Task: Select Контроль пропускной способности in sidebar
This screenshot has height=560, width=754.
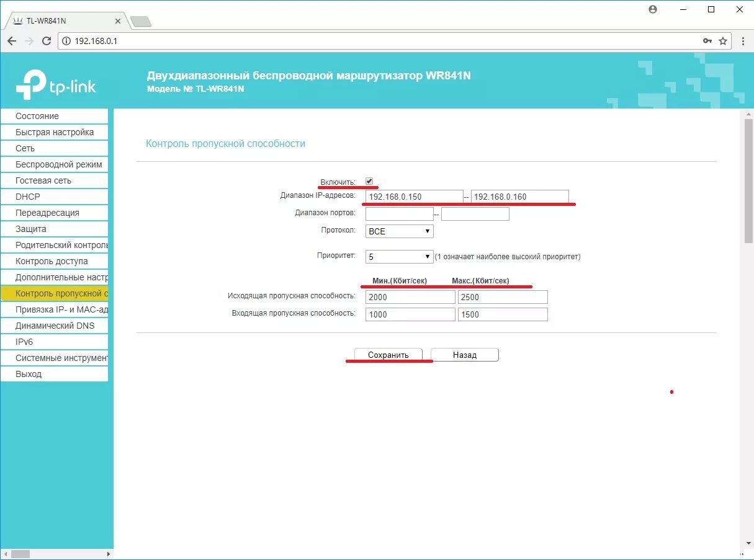Action: tap(54, 293)
